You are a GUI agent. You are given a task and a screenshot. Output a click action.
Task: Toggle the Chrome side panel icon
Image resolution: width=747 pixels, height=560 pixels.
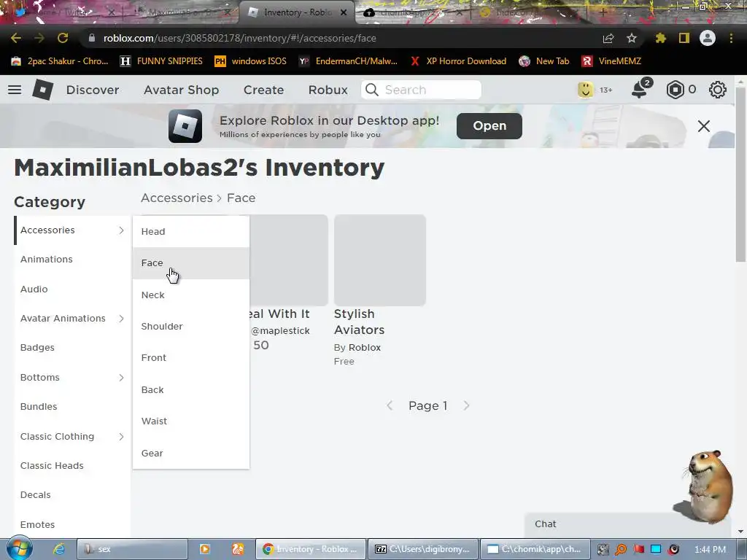pyautogui.click(x=684, y=38)
